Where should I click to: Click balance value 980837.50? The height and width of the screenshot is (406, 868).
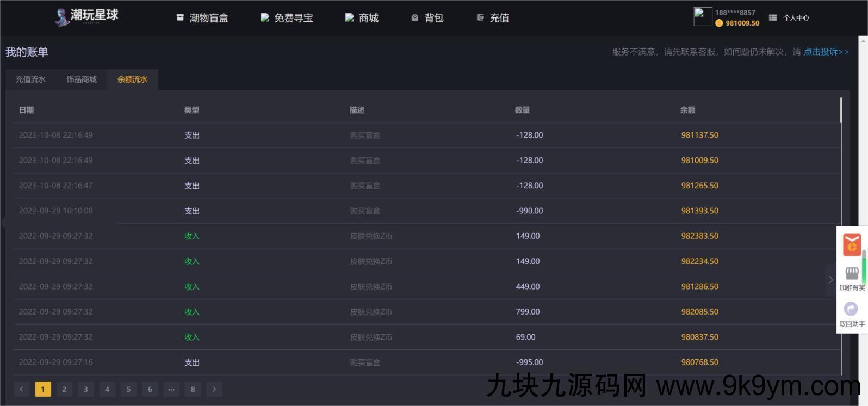pyautogui.click(x=700, y=337)
